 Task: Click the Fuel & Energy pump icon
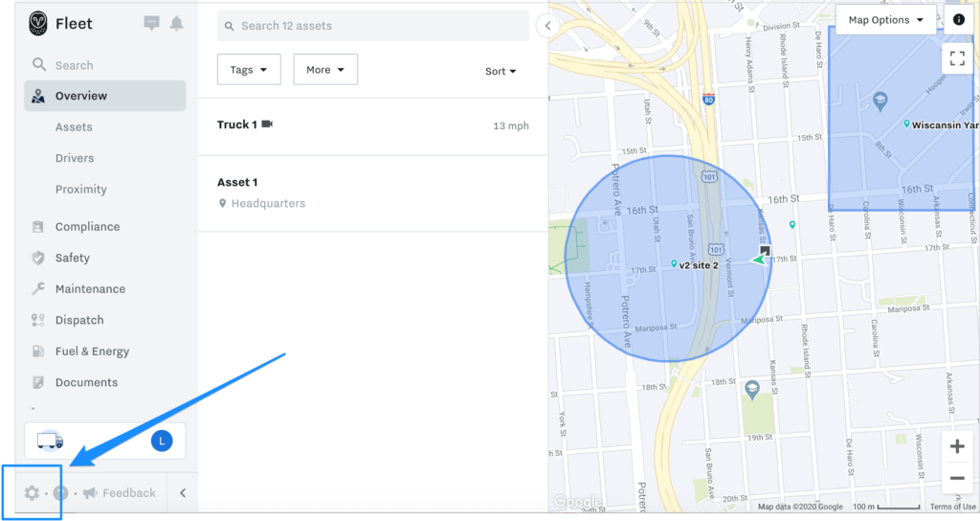tap(38, 351)
